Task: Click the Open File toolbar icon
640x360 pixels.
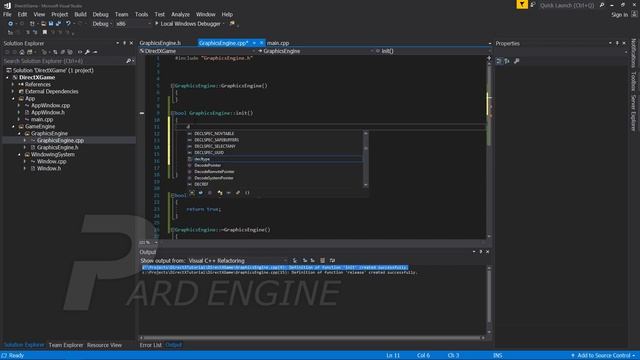Action: pyautogui.click(x=43, y=24)
